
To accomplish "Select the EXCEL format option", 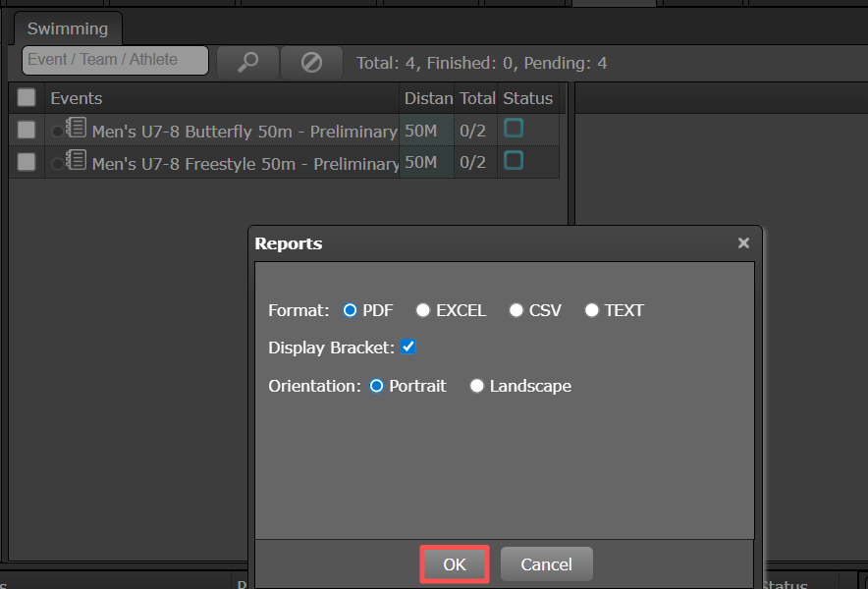I will [423, 310].
